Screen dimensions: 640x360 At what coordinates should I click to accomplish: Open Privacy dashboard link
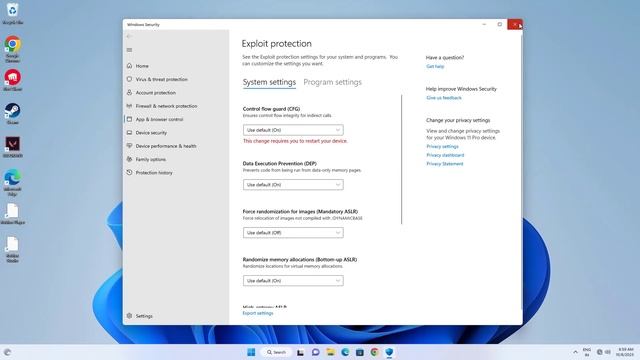[x=445, y=155]
